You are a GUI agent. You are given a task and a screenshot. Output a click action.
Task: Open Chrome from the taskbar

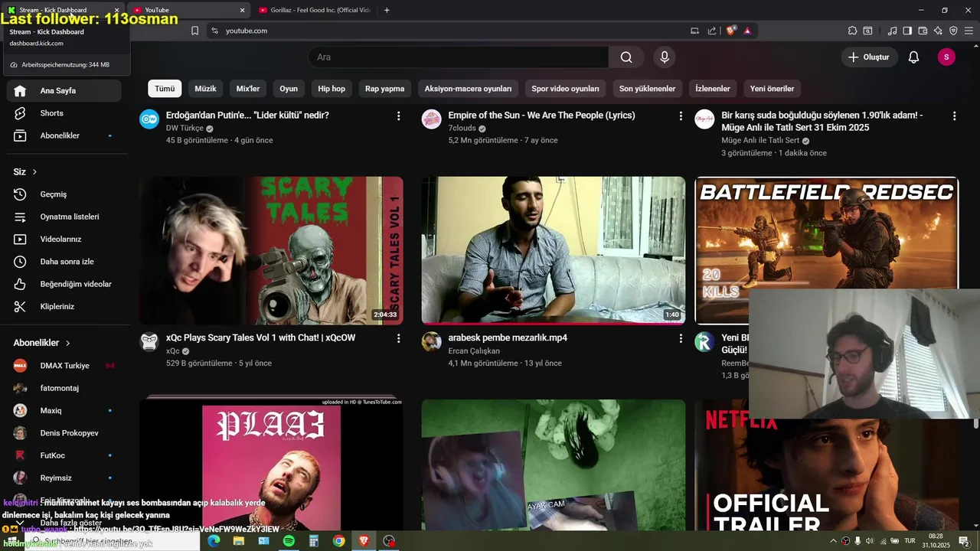tap(338, 541)
